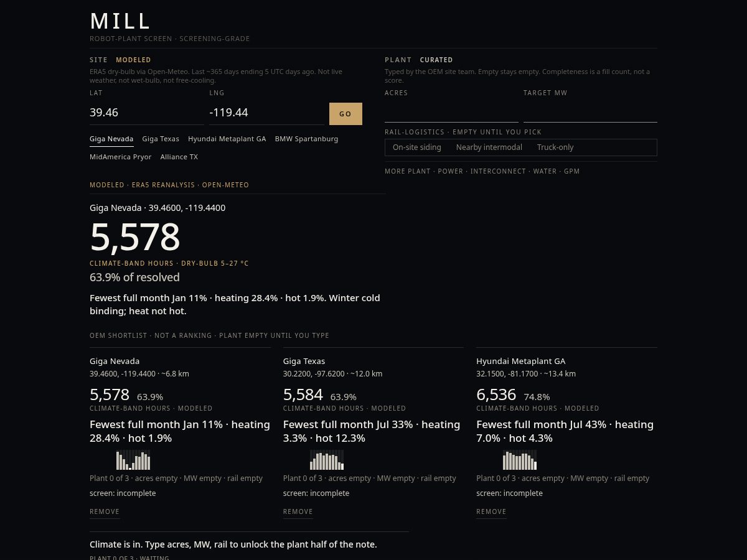This screenshot has width=747, height=560.
Task: Choose On-site siding rail option
Action: click(417, 147)
